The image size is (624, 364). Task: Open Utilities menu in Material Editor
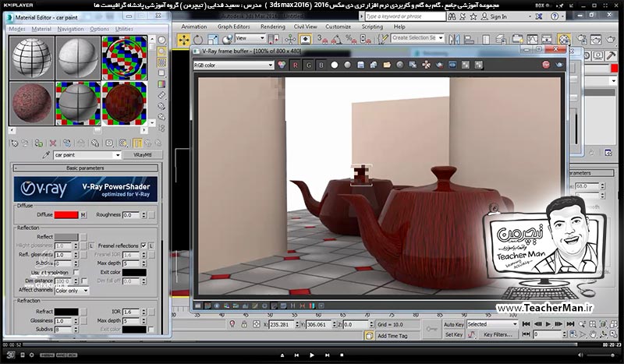pos(124,29)
